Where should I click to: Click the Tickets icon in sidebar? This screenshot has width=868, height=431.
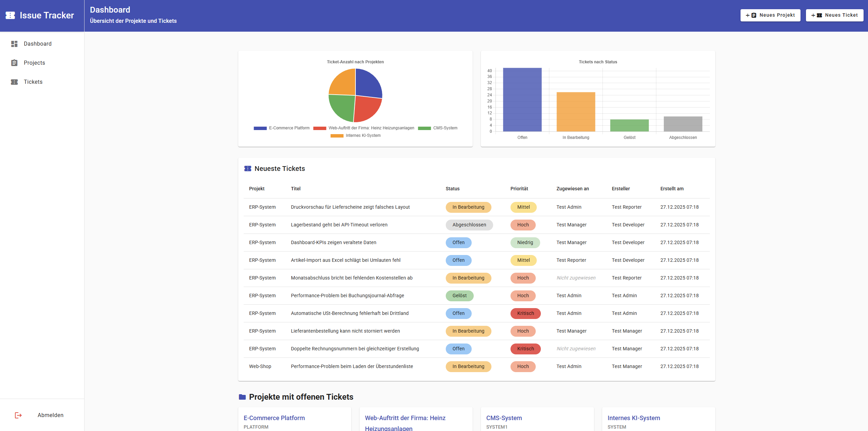pyautogui.click(x=14, y=82)
